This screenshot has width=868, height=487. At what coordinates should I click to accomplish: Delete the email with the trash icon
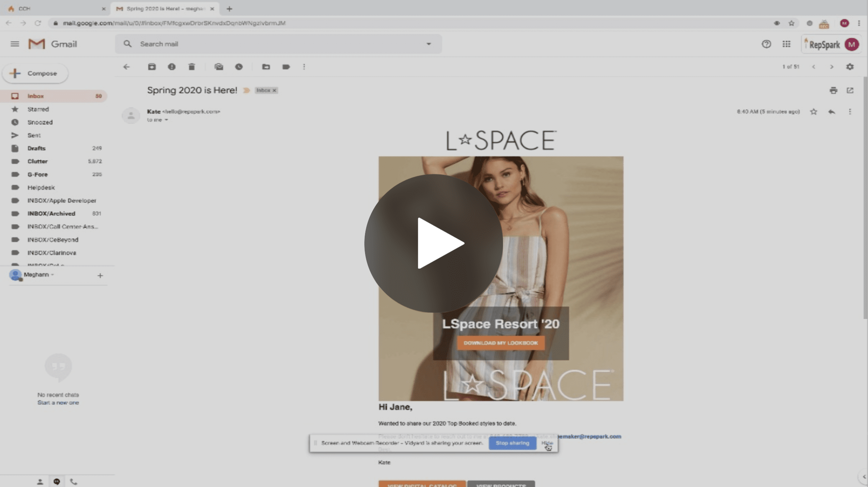coord(192,67)
